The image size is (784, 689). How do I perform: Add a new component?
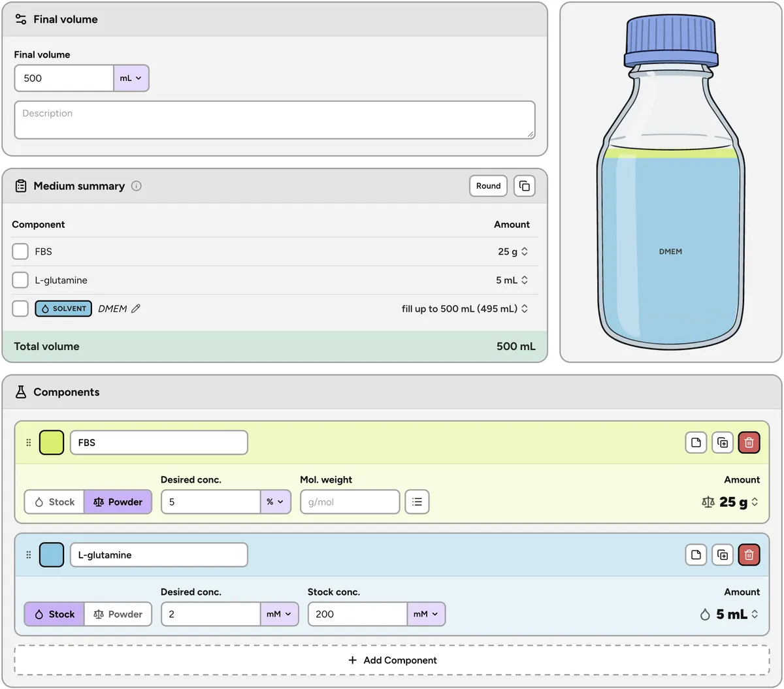[392, 660]
